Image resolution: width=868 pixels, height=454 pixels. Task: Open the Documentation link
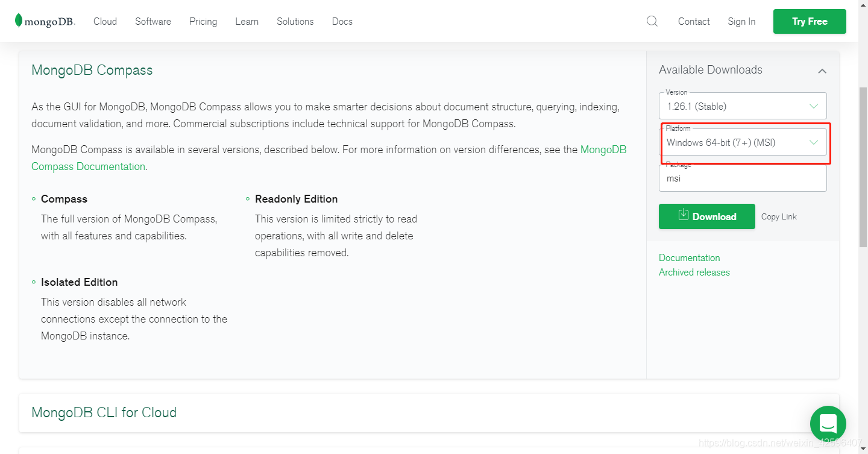[690, 257]
